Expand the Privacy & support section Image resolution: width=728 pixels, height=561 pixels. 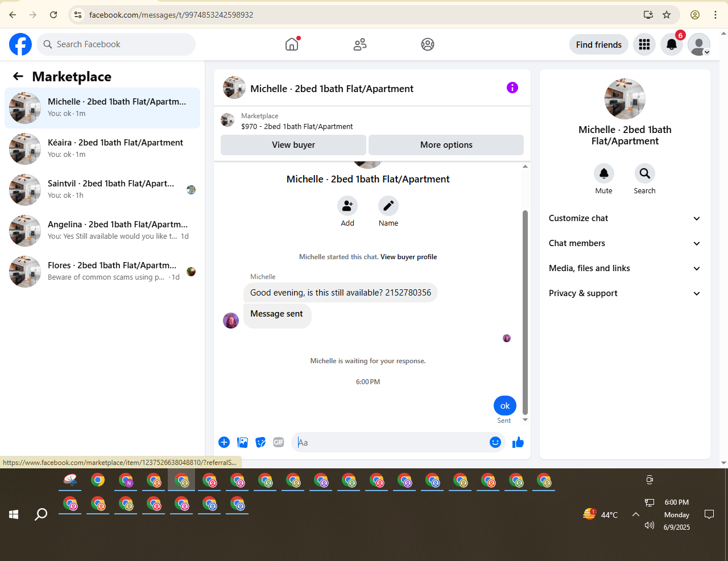(625, 293)
